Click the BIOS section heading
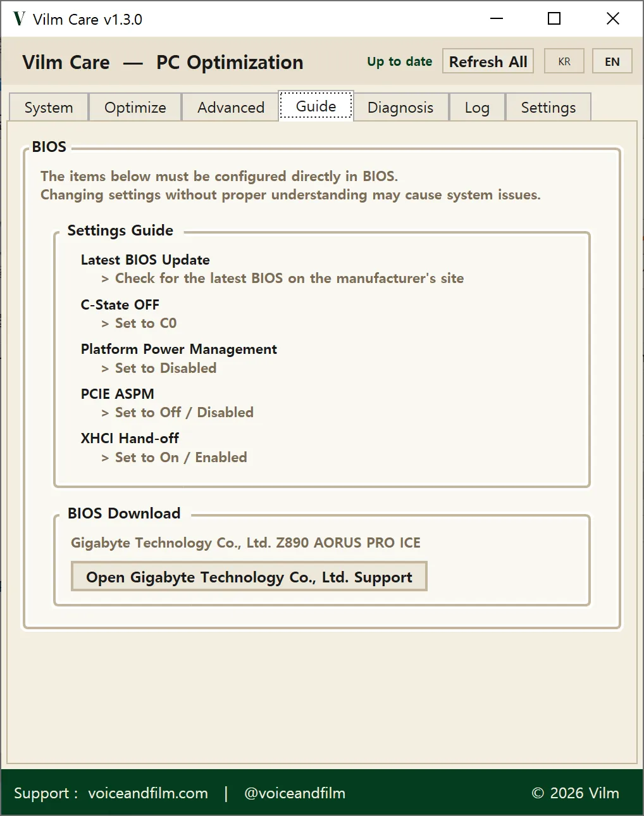The height and width of the screenshot is (816, 644). pyautogui.click(x=49, y=147)
